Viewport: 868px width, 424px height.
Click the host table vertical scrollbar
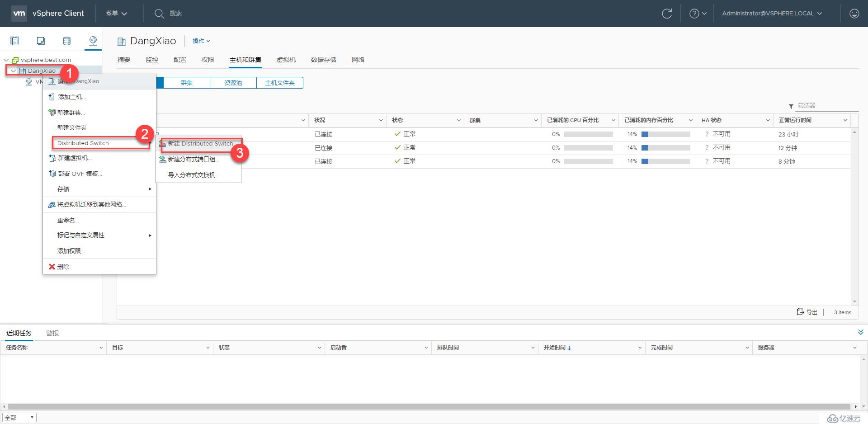pos(854,217)
